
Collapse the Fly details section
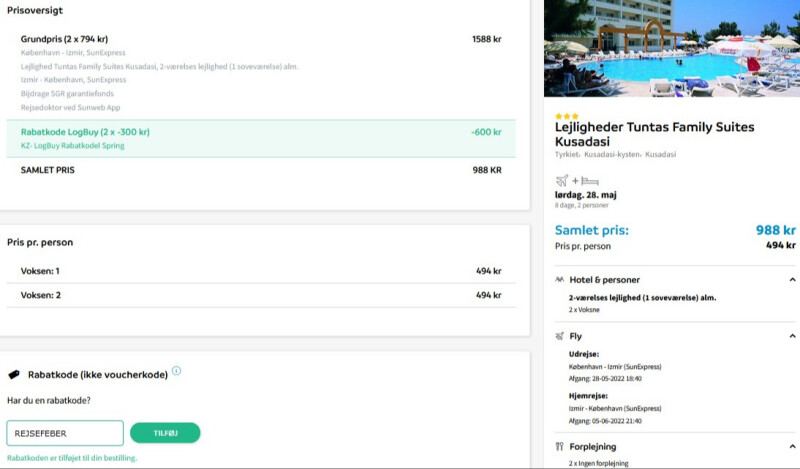(792, 336)
